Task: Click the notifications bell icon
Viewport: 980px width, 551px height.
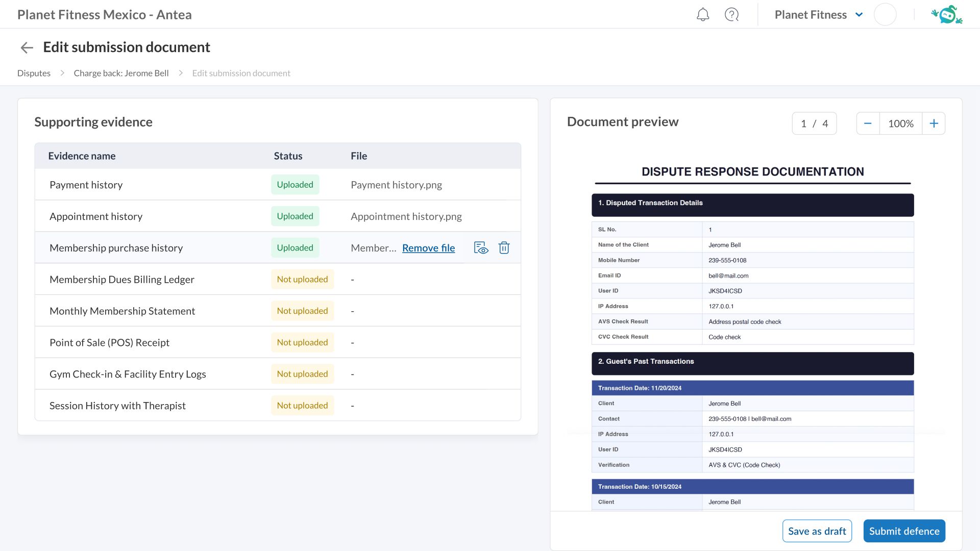Action: (703, 15)
